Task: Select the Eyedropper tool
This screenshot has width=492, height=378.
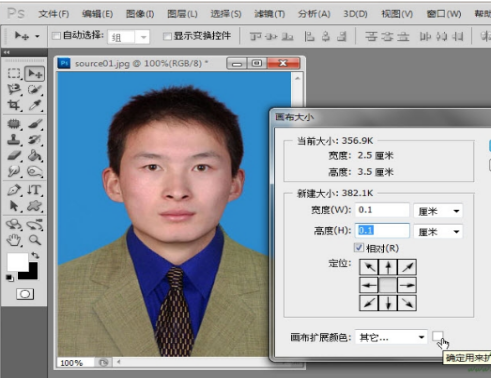Action: [35, 105]
